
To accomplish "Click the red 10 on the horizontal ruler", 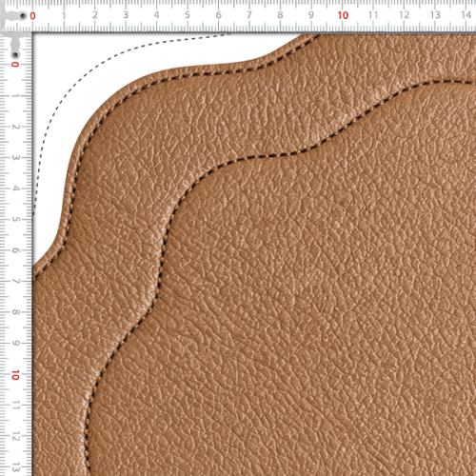I will point(343,15).
